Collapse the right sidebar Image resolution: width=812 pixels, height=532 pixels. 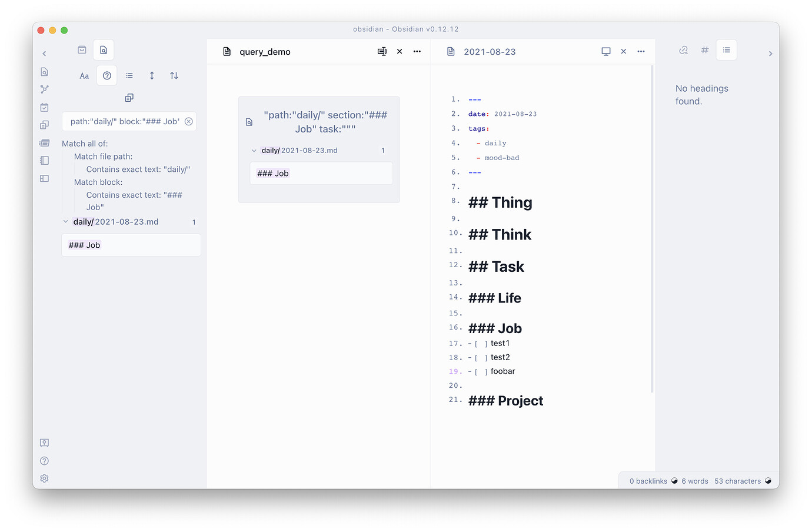tap(770, 54)
